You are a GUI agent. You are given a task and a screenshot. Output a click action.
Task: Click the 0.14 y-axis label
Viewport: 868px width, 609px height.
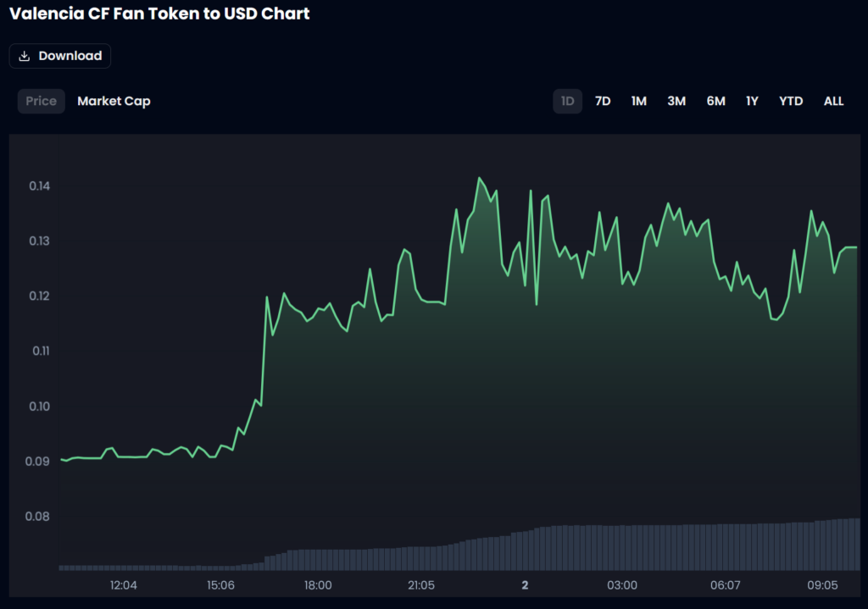(x=38, y=185)
